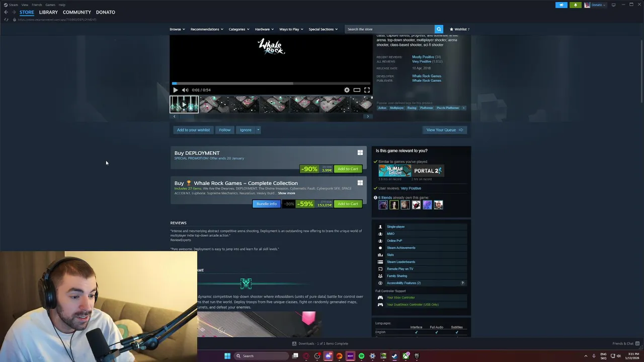Screen dimensions: 644x362
Task: Select the first trailer thumbnail
Action: [184, 105]
